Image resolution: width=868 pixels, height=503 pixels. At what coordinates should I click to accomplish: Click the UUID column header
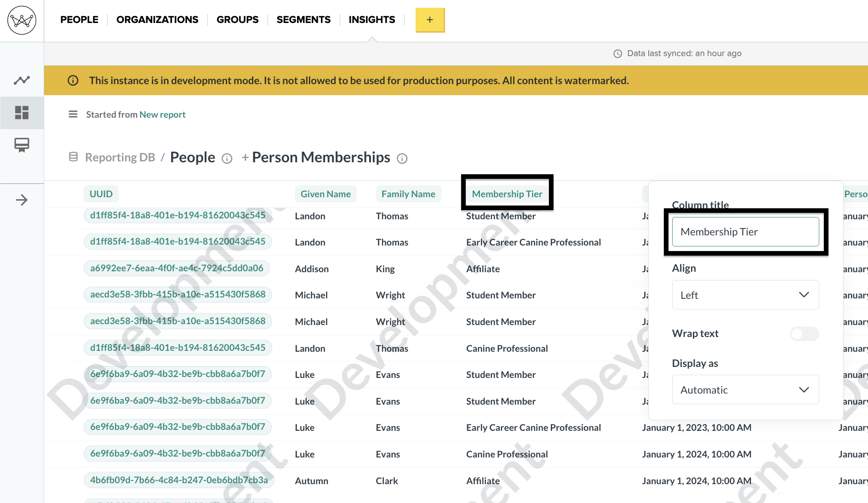(x=101, y=194)
